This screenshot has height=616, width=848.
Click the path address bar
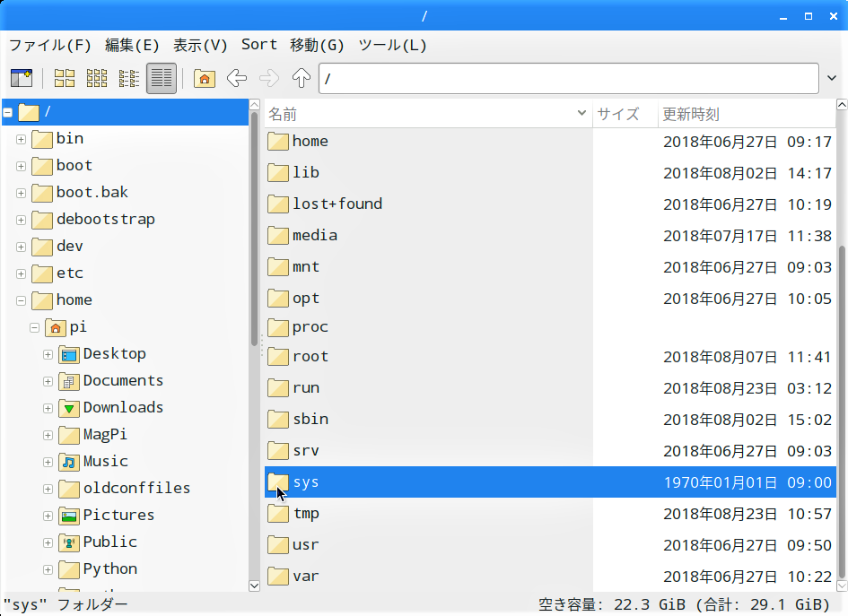click(x=568, y=78)
